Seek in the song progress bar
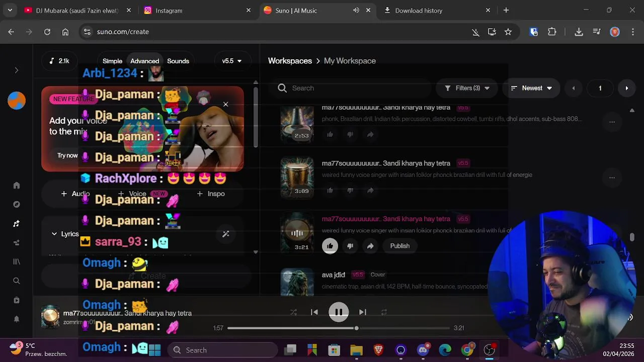 point(339,328)
